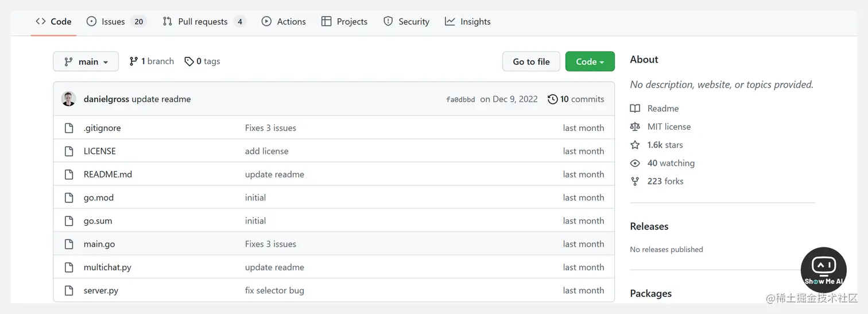The image size is (868, 314).
Task: Go to the Actions tab
Action: tap(291, 22)
